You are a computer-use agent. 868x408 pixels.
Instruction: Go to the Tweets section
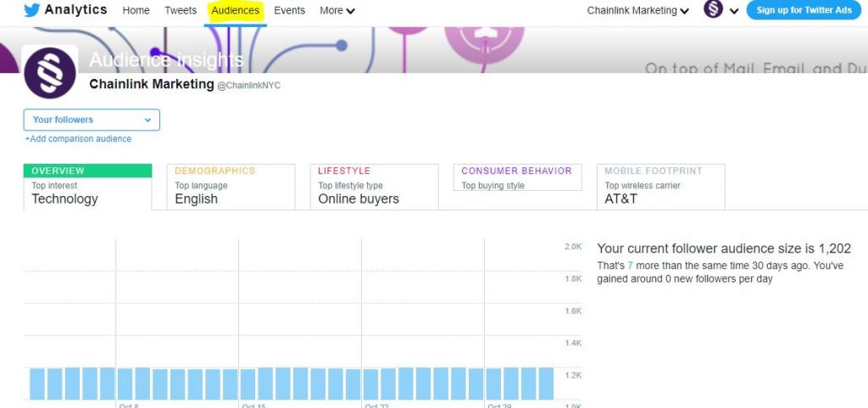[181, 10]
